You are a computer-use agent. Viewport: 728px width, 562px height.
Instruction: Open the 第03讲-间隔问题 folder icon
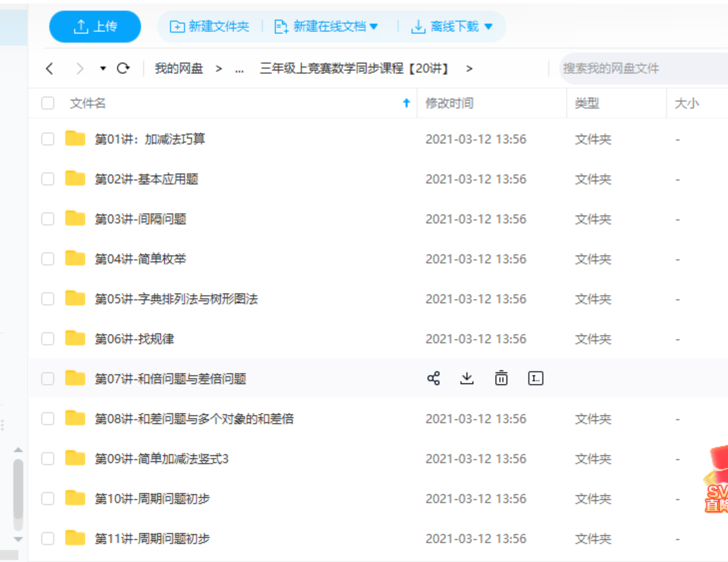click(75, 218)
